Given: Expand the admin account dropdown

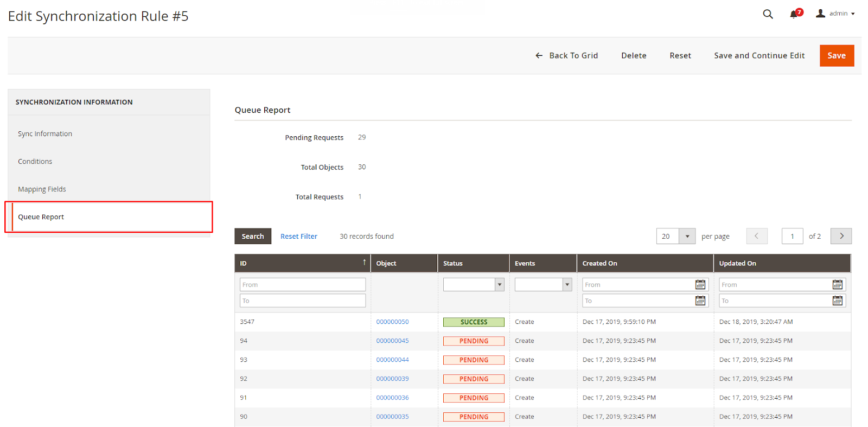Looking at the screenshot, I should 836,14.
